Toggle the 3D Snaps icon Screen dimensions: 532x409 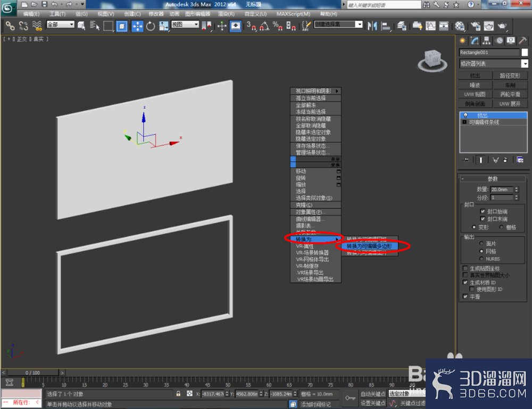[252, 26]
